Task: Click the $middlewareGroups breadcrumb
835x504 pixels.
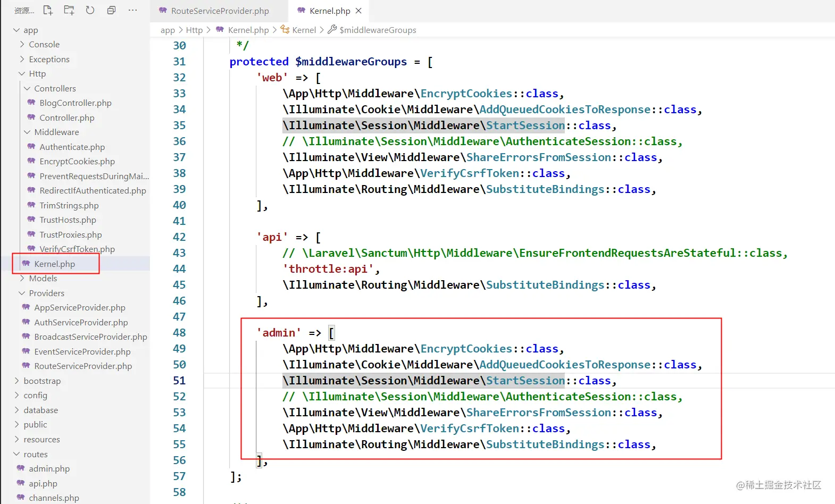Action: [x=378, y=30]
